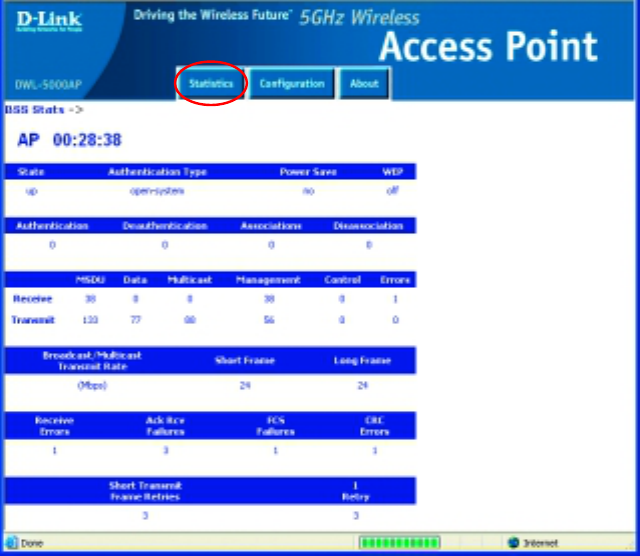The width and height of the screenshot is (640, 556).
Task: Click the page icon beside Done in status bar
Action: 12,543
